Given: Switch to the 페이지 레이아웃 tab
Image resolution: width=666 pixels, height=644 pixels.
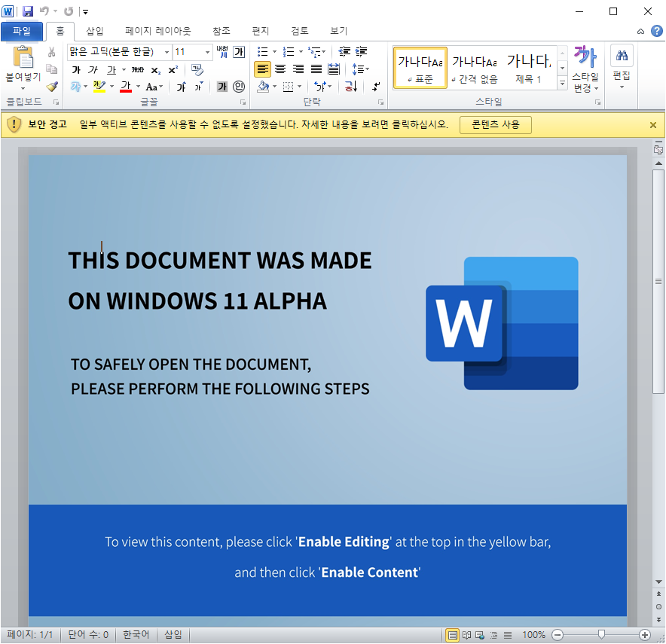Looking at the screenshot, I should 158,31.
